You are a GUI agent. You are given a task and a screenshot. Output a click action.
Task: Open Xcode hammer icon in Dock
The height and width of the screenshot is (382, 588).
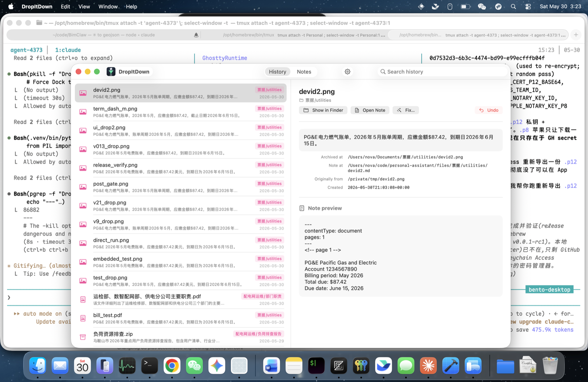tap(451, 366)
